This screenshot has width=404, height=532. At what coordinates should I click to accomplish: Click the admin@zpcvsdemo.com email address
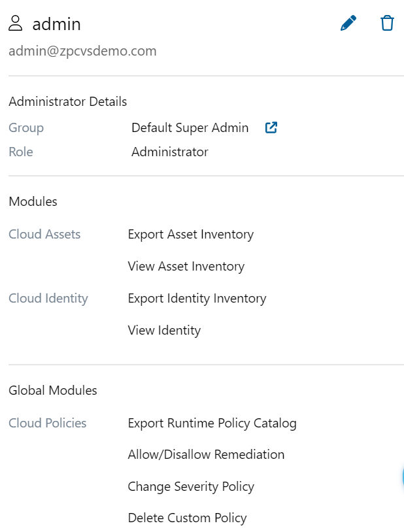tap(82, 51)
